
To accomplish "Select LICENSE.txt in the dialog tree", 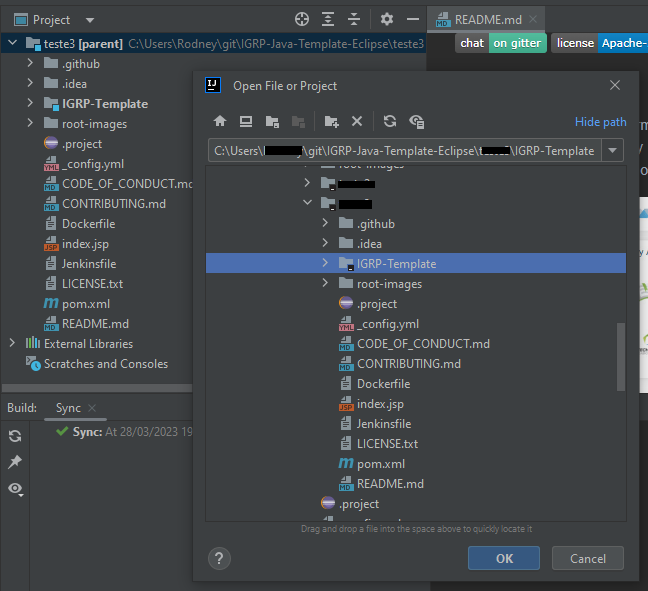I will click(379, 444).
